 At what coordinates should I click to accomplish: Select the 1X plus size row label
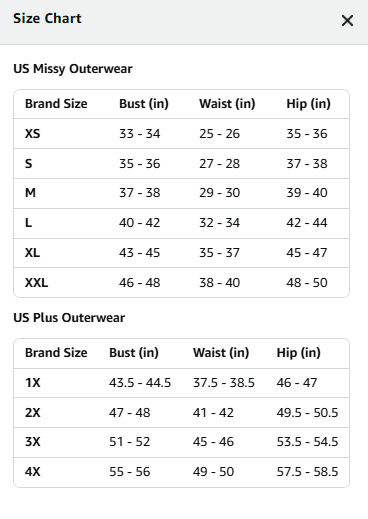(x=33, y=383)
